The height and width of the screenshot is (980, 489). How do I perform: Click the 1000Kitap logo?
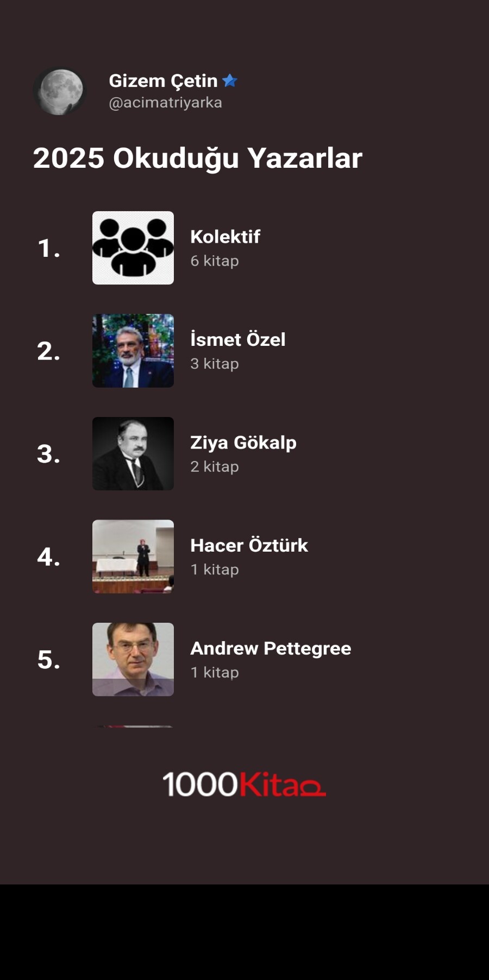[244, 785]
